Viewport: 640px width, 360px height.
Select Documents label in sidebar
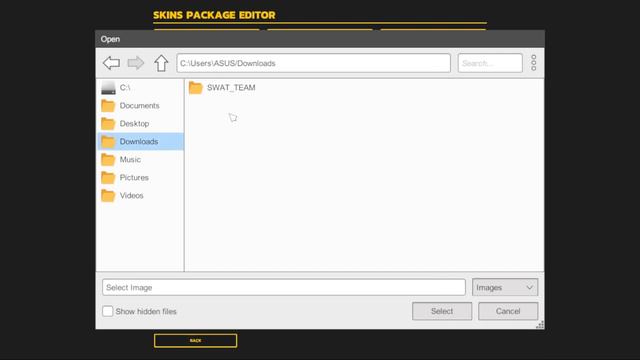[140, 106]
